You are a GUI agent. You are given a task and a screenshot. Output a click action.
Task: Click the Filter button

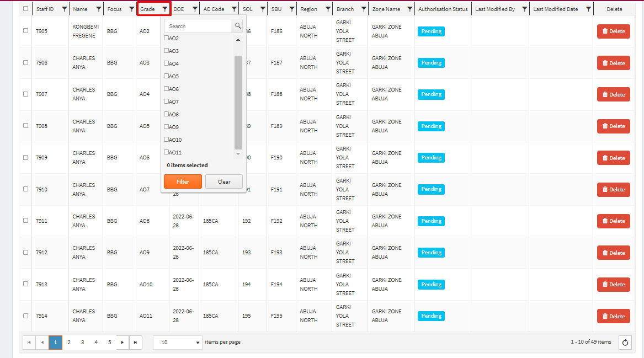(x=183, y=180)
